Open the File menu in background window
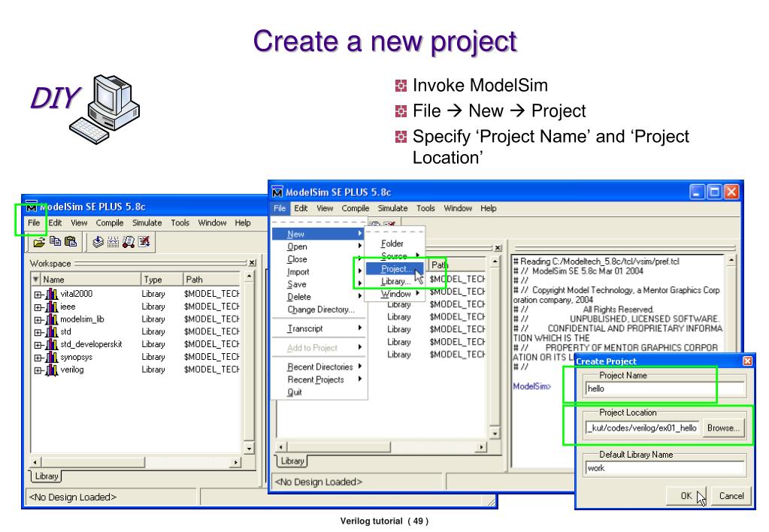Screen dimensions: 769x532 point(34,222)
